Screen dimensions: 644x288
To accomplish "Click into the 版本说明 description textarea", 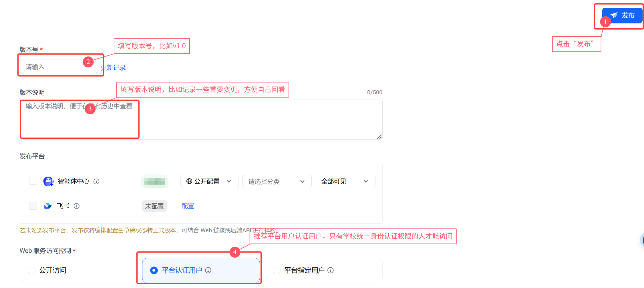I will click(201, 119).
